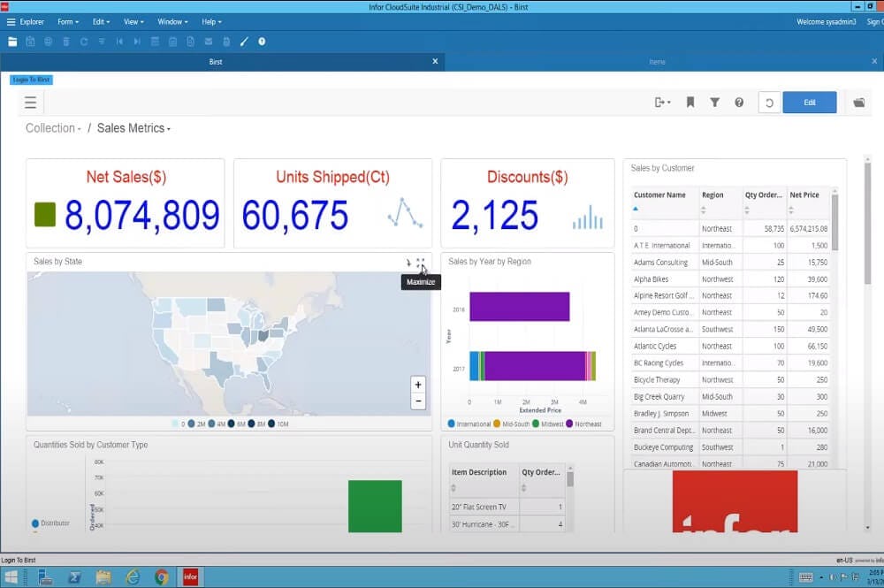
Task: Click the Login To Birst button
Action: pyautogui.click(x=31, y=80)
